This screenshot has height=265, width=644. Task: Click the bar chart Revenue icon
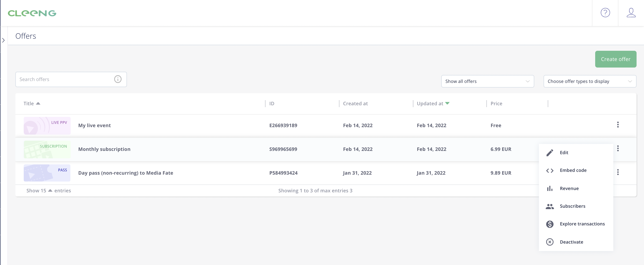click(x=550, y=188)
